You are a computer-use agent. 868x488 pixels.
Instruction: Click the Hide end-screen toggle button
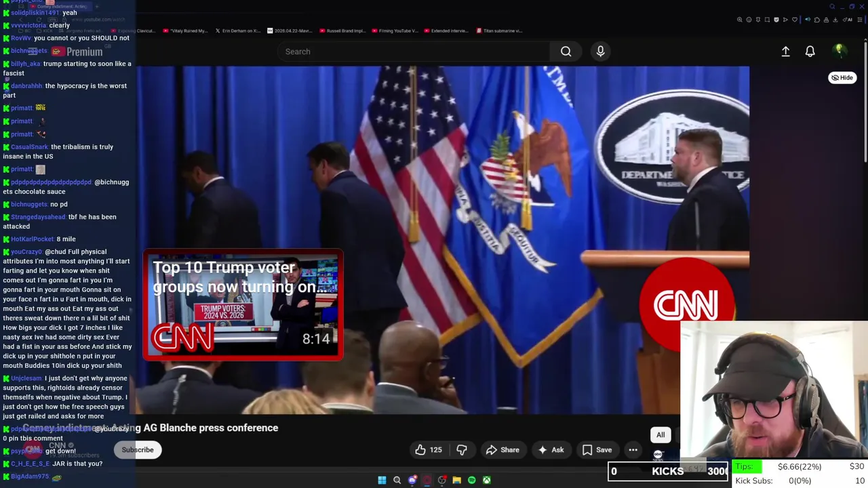(x=842, y=78)
